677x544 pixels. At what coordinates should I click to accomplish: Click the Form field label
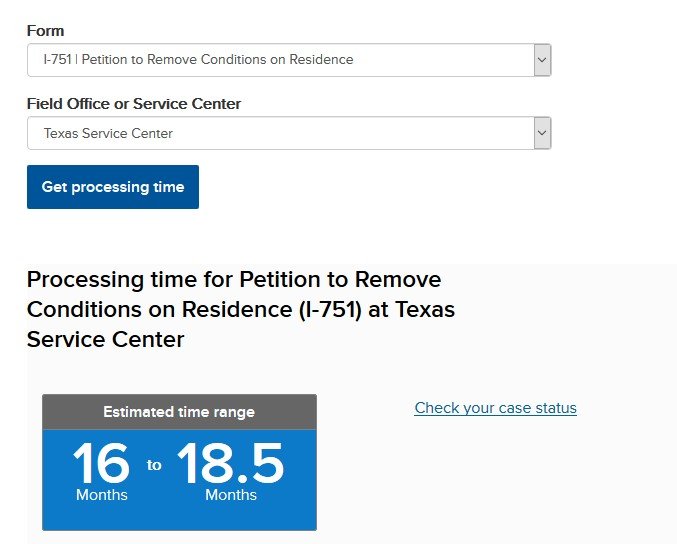45,31
